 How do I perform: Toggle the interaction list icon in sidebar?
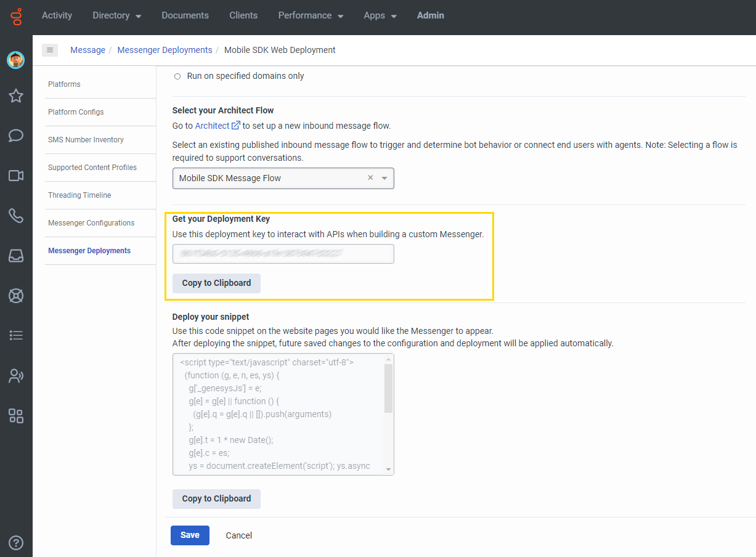(x=16, y=335)
